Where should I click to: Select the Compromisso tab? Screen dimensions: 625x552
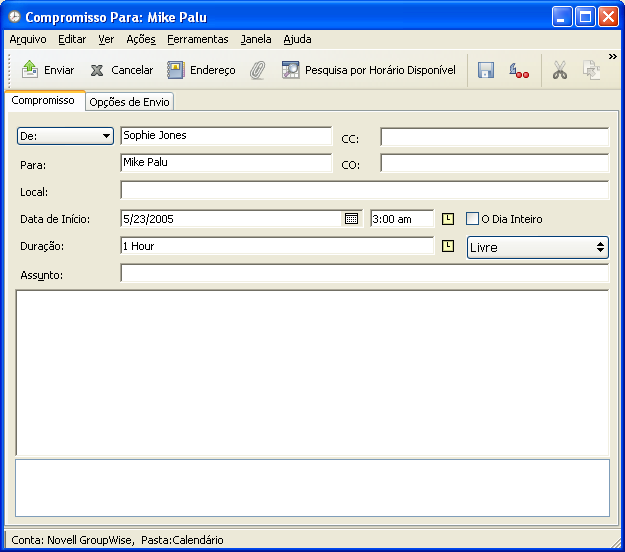43,100
